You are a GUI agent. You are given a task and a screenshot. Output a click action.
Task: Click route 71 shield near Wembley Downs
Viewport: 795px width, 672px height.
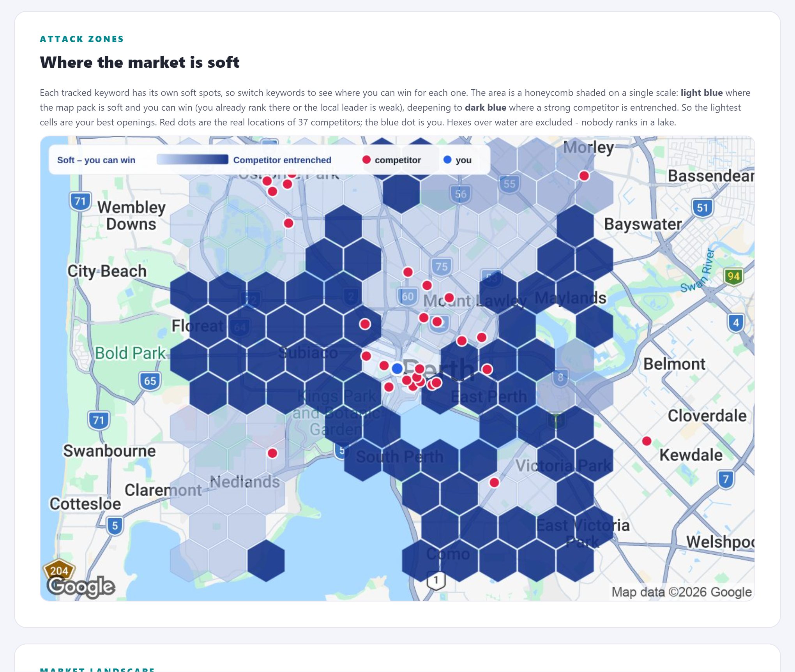click(x=80, y=201)
